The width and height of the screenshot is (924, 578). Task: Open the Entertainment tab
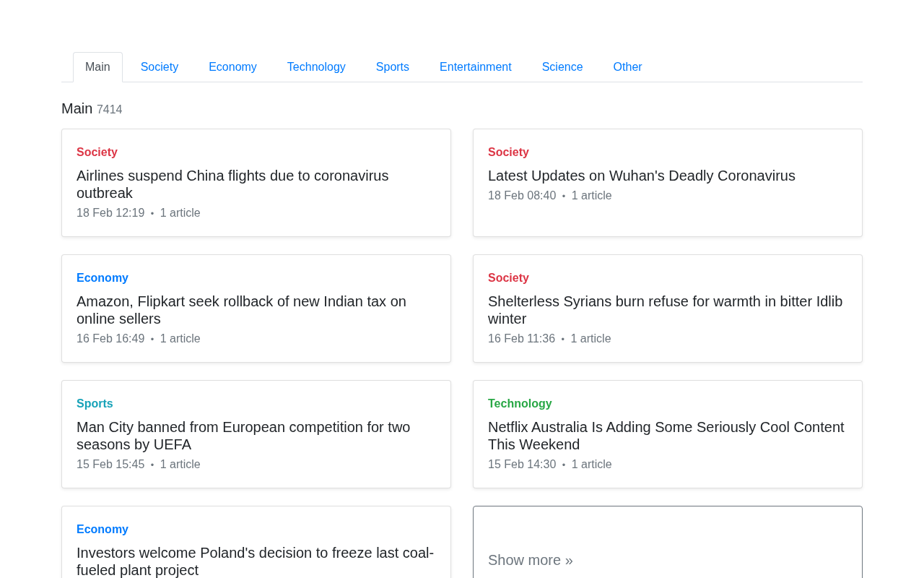pos(475,67)
